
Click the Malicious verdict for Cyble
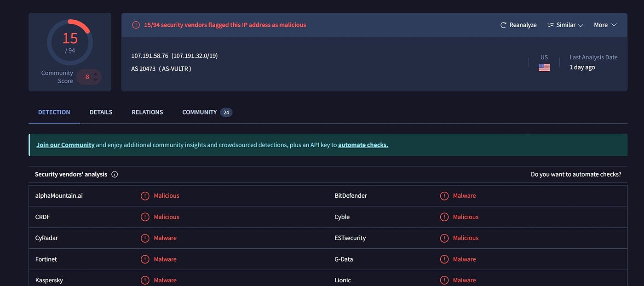466,217
